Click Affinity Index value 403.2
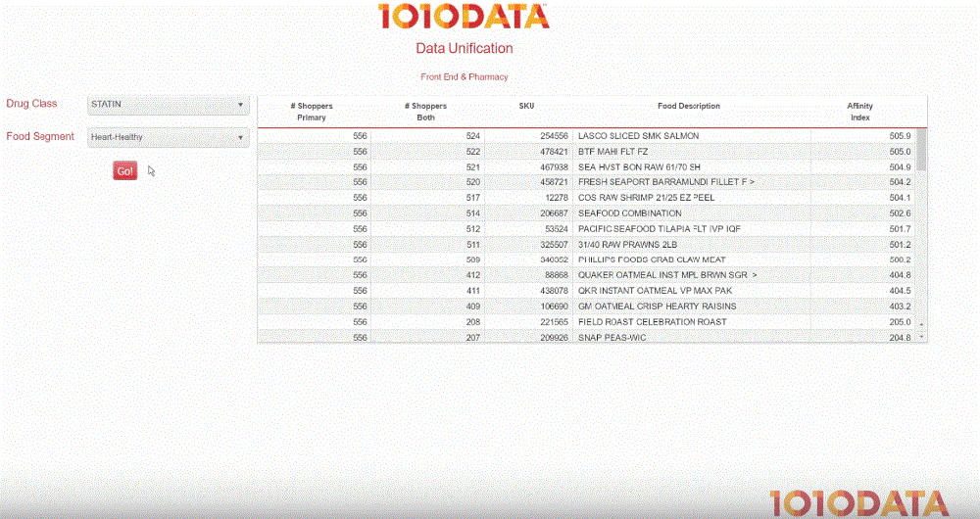Screen dimensions: 980x519 (900, 307)
